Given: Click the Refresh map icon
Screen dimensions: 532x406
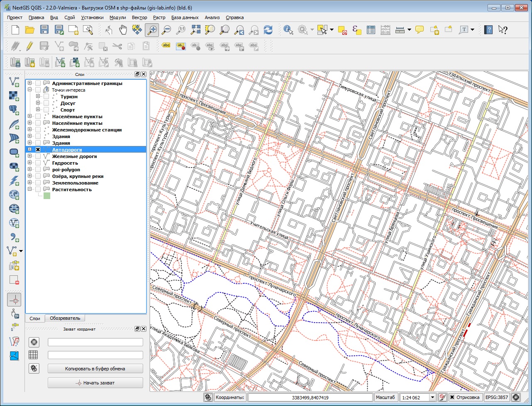Looking at the screenshot, I should point(268,29).
